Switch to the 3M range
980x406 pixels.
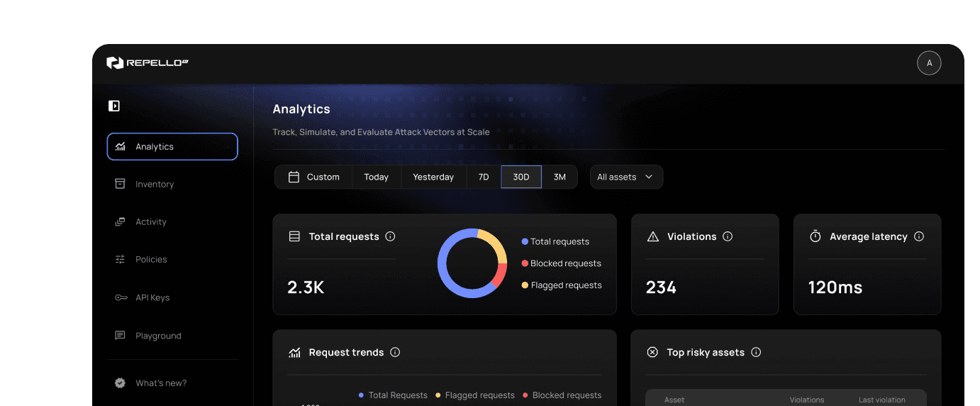[x=559, y=177]
